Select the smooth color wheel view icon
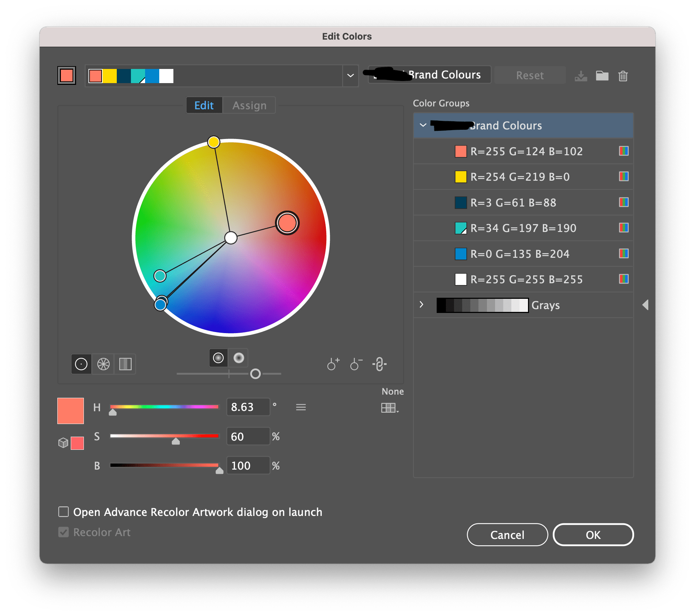This screenshot has height=616, width=695. (81, 364)
